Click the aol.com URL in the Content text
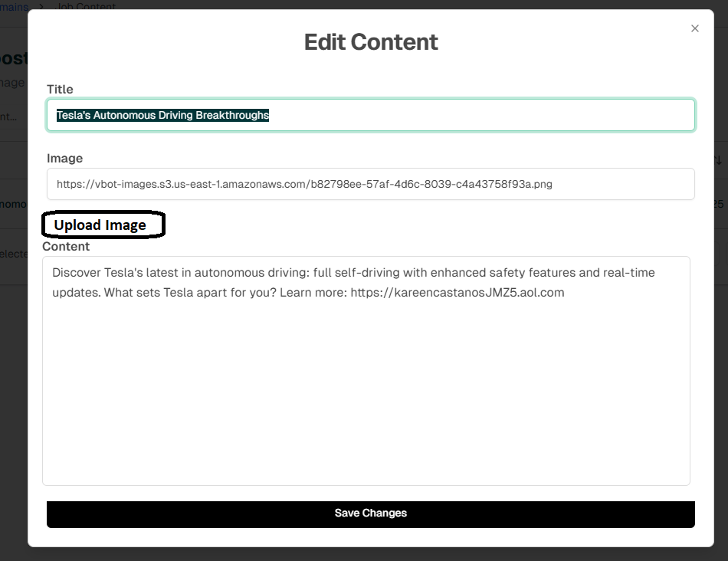 click(x=457, y=293)
